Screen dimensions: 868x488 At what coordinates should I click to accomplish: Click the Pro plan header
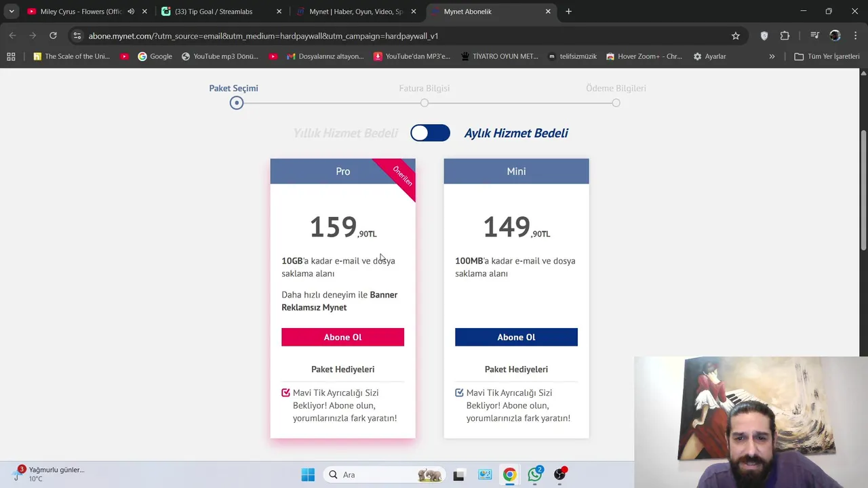click(x=342, y=171)
